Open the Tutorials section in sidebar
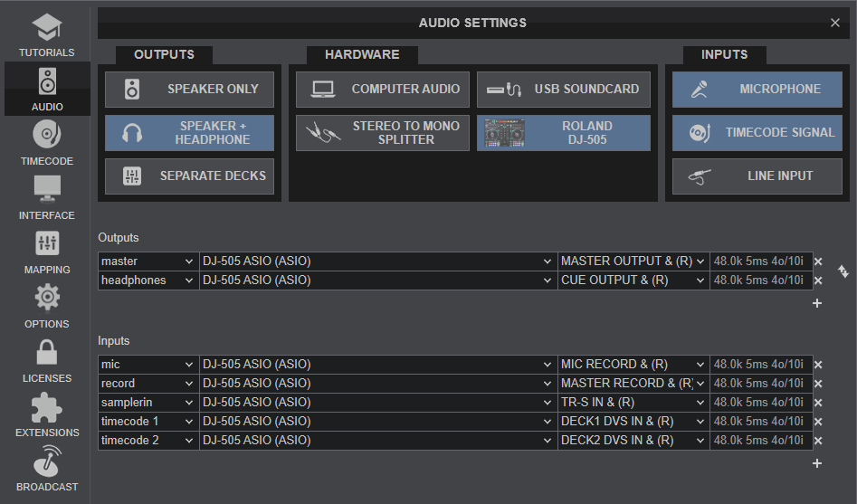This screenshot has width=857, height=504. tap(47, 35)
